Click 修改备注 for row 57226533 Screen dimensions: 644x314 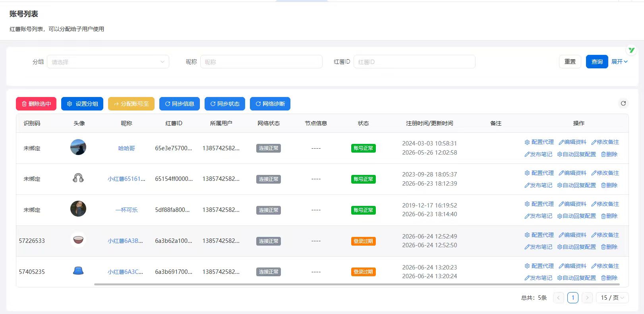pos(605,235)
